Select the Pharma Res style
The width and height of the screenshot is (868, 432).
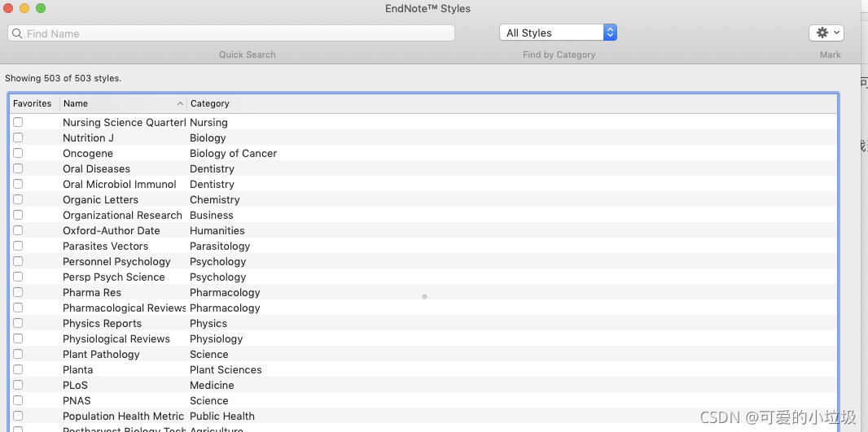coord(92,293)
